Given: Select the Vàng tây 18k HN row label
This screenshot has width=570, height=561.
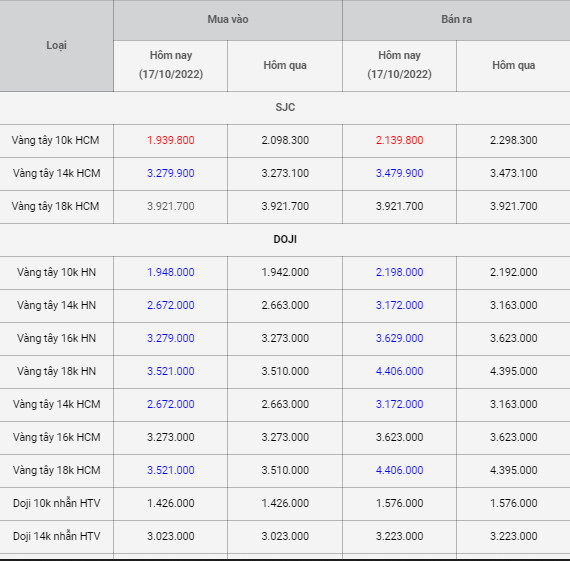Looking at the screenshot, I should (56, 372).
